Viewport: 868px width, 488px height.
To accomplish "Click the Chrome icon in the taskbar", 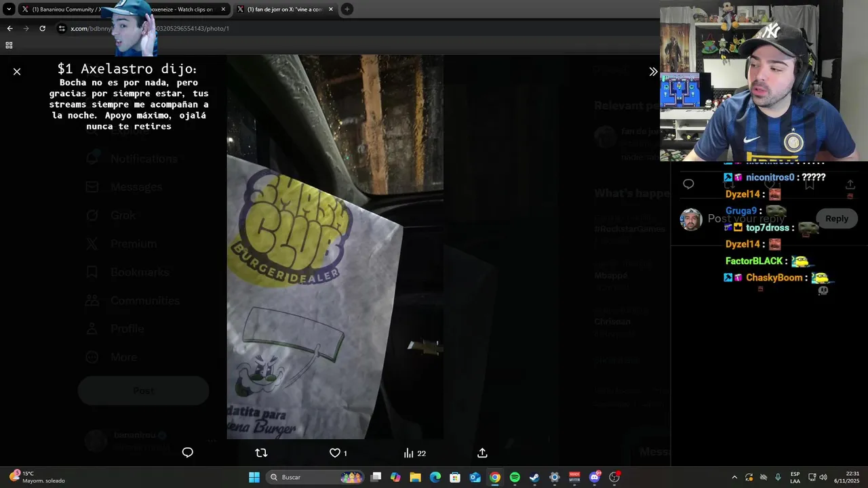I will tap(495, 477).
